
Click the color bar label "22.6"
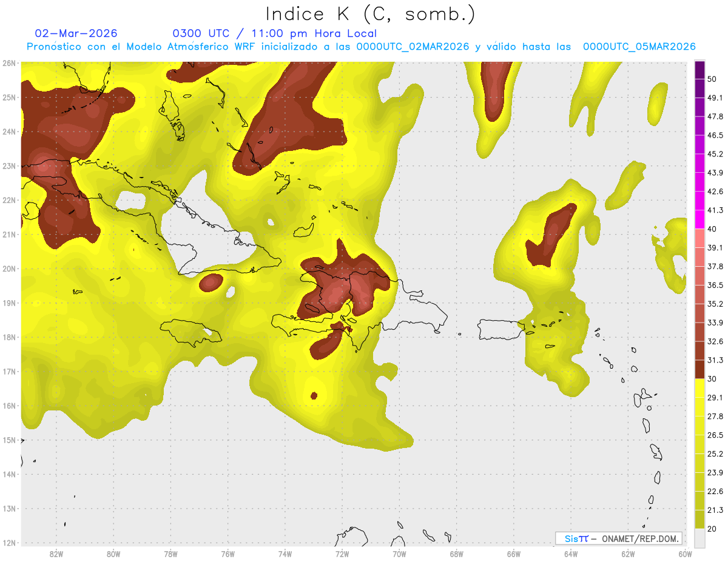tap(716, 491)
